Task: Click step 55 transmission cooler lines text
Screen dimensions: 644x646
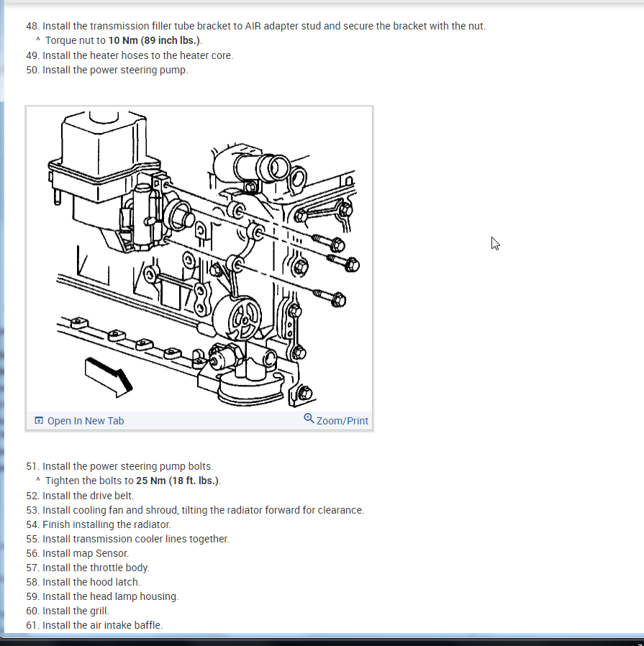Action: [x=128, y=539]
